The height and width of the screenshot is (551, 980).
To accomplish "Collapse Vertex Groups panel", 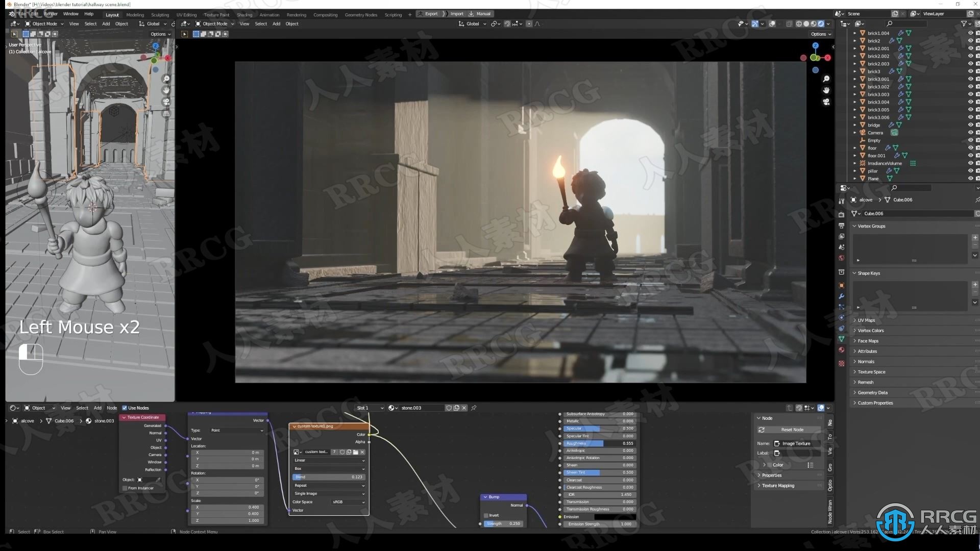I will tap(871, 226).
